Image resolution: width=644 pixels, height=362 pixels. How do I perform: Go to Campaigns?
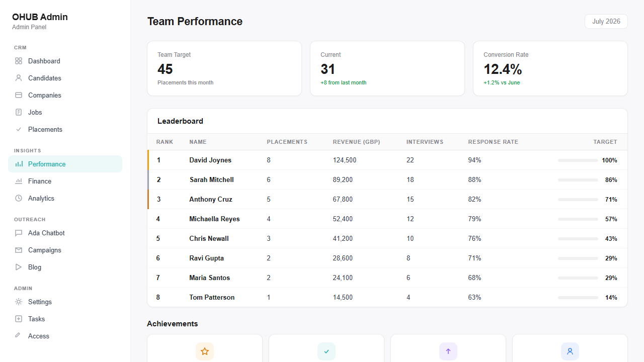click(x=65, y=250)
